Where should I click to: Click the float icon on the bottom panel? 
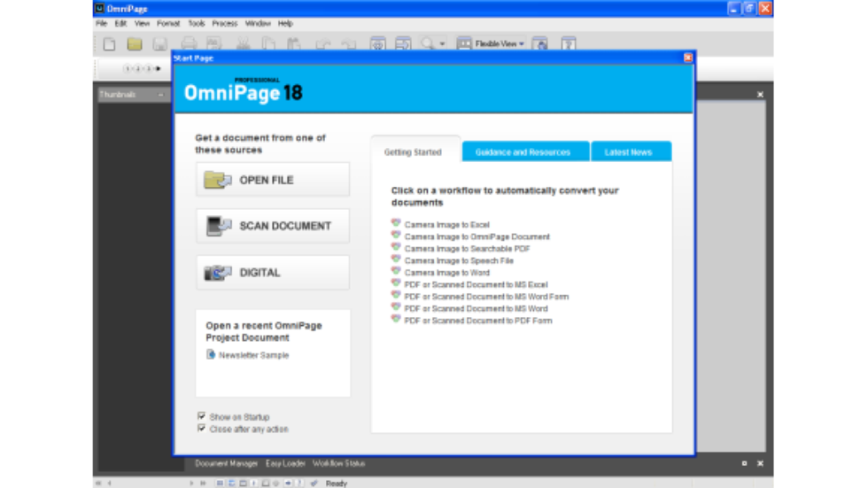[745, 464]
